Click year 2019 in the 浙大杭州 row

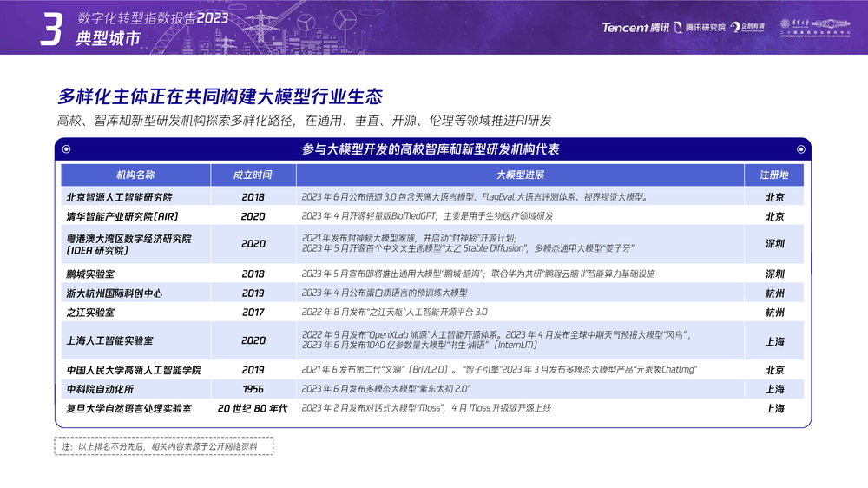click(x=253, y=293)
